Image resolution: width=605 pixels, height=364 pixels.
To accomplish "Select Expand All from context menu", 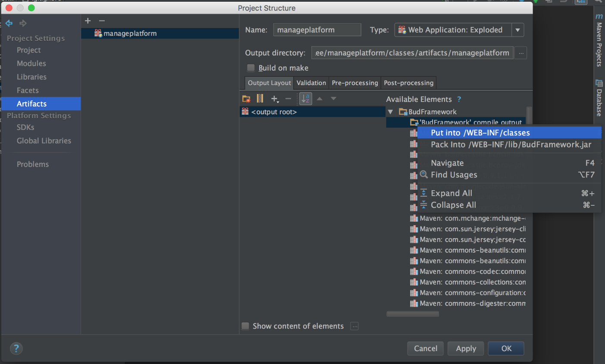I will point(509,193).
